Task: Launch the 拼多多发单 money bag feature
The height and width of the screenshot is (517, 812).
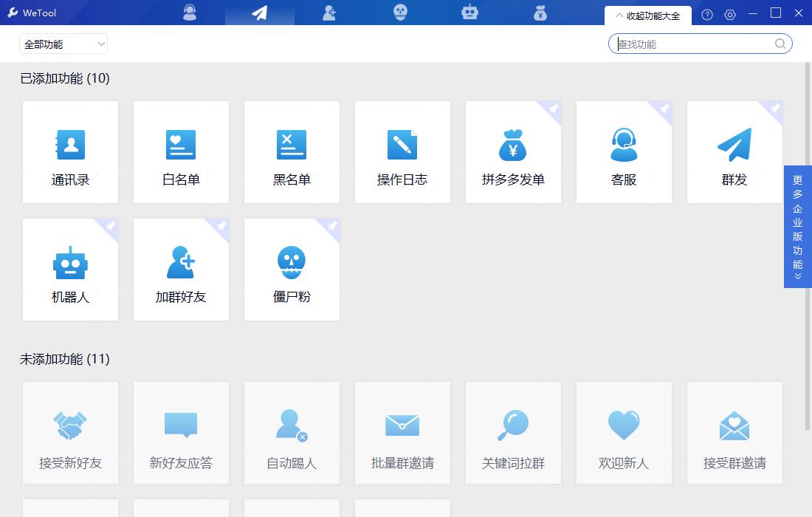Action: [x=513, y=152]
